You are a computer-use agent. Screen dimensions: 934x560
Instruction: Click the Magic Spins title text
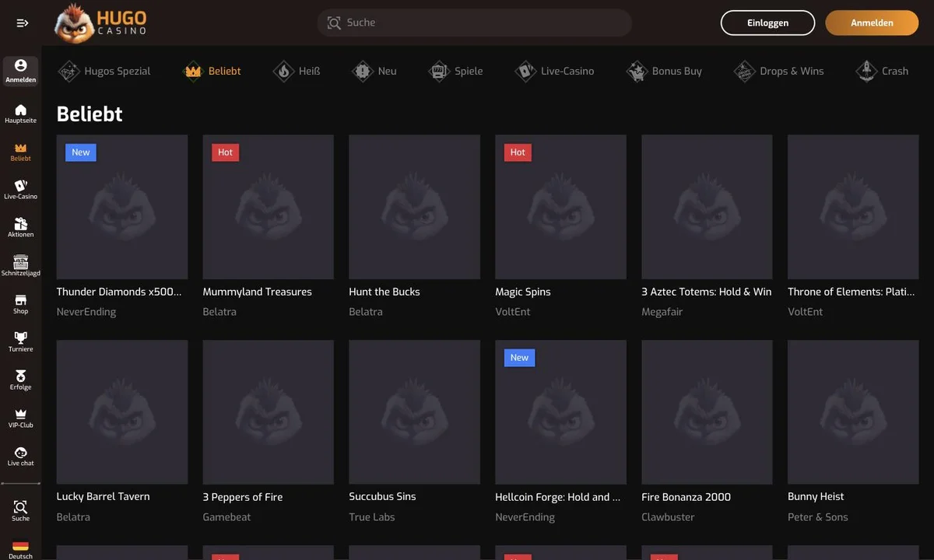[x=523, y=292]
